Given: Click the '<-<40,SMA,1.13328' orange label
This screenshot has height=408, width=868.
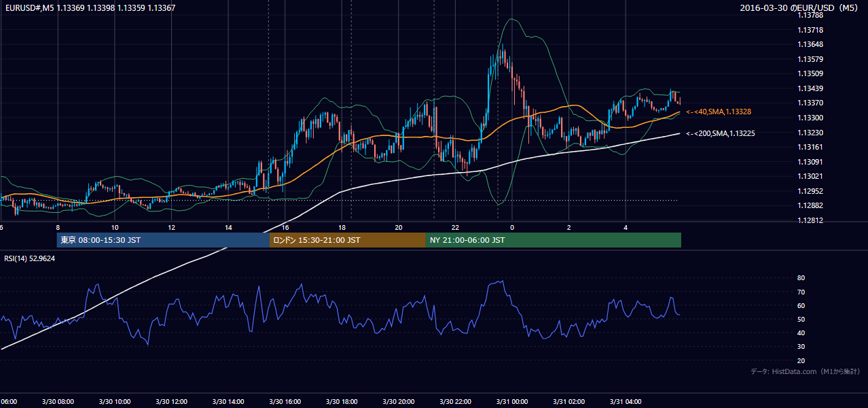Looking at the screenshot, I should [718, 112].
